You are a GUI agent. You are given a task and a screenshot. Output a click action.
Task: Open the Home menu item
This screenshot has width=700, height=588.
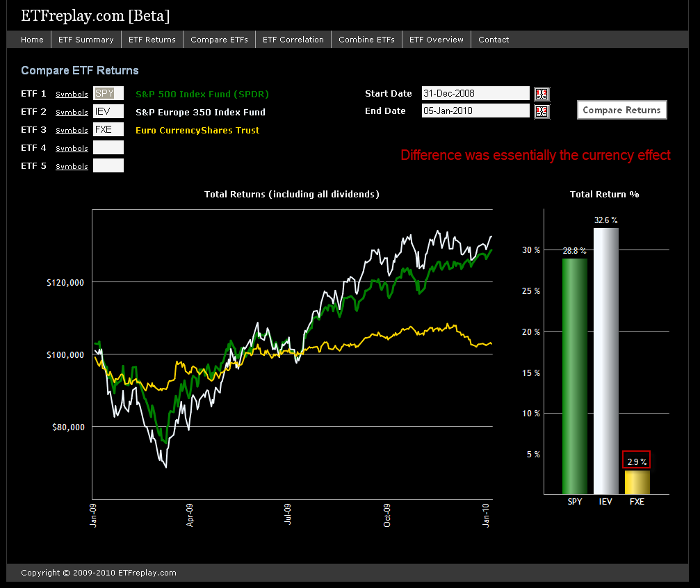click(32, 40)
